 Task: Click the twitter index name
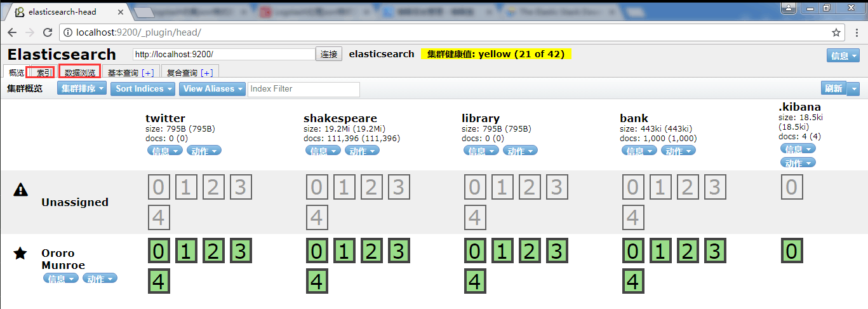(x=165, y=118)
